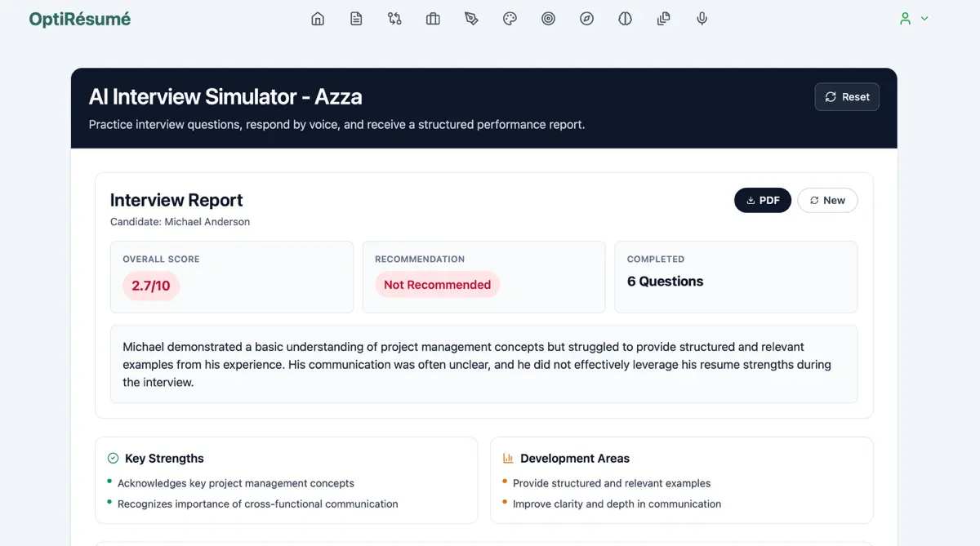The width and height of the screenshot is (980, 546).
Task: Go to the home icon in navigation
Action: pyautogui.click(x=318, y=19)
